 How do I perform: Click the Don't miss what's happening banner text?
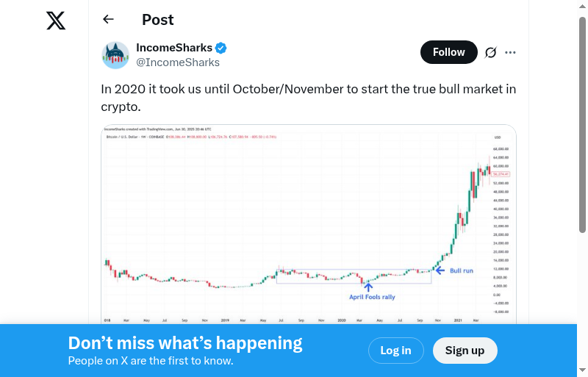(x=185, y=343)
